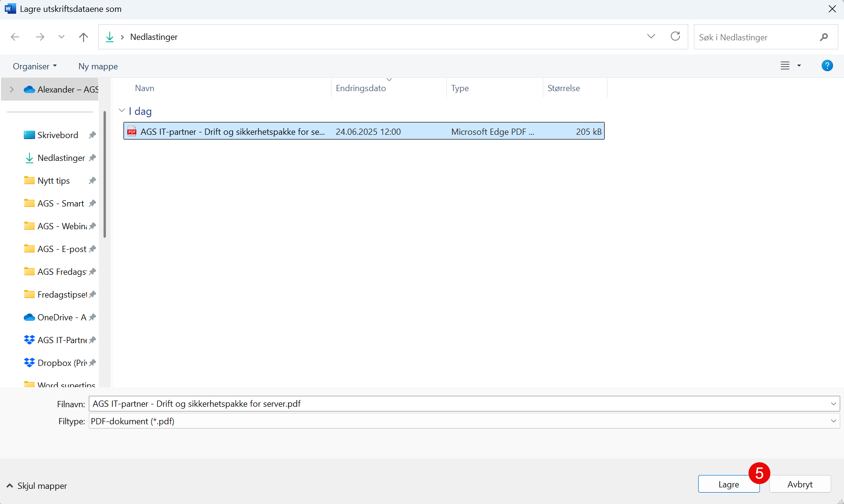
Task: Open Dropbox (Pri...) in the sidebar
Action: click(55, 363)
